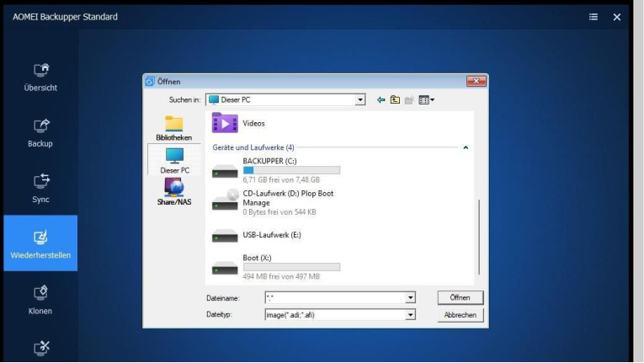
Task: Open the Videos folder
Action: point(238,123)
